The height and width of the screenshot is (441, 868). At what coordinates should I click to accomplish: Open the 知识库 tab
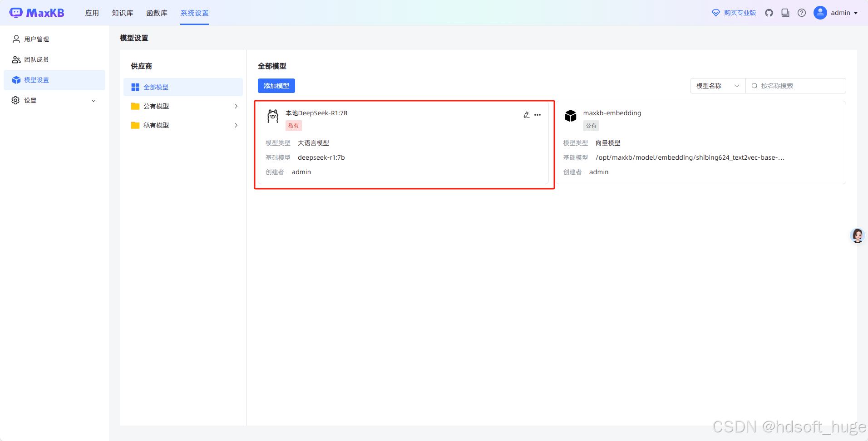coord(123,13)
